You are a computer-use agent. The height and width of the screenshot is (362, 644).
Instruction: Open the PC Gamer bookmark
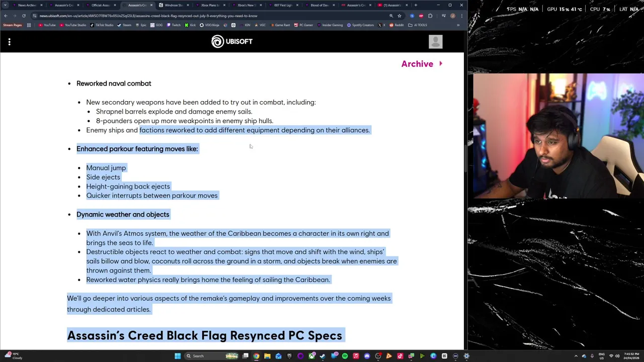click(303, 25)
